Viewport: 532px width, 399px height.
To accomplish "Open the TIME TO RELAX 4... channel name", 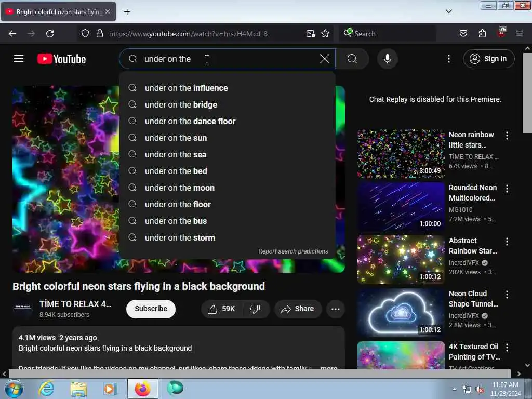I will [75, 304].
